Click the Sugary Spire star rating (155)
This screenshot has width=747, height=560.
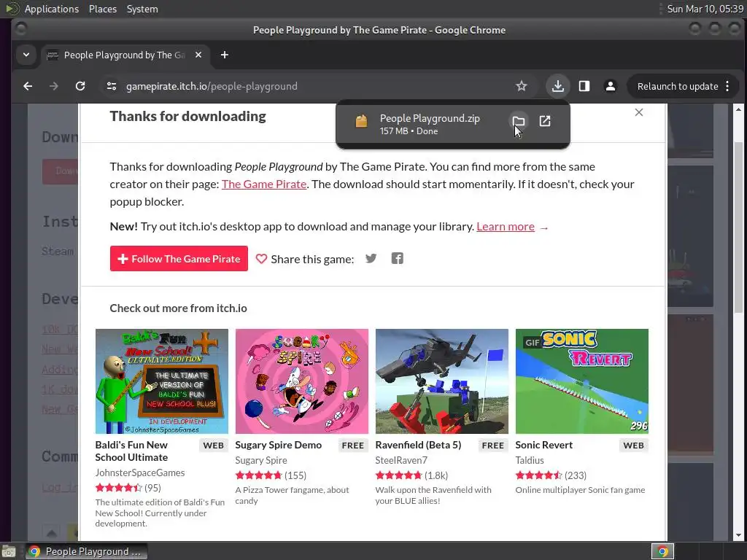click(271, 475)
